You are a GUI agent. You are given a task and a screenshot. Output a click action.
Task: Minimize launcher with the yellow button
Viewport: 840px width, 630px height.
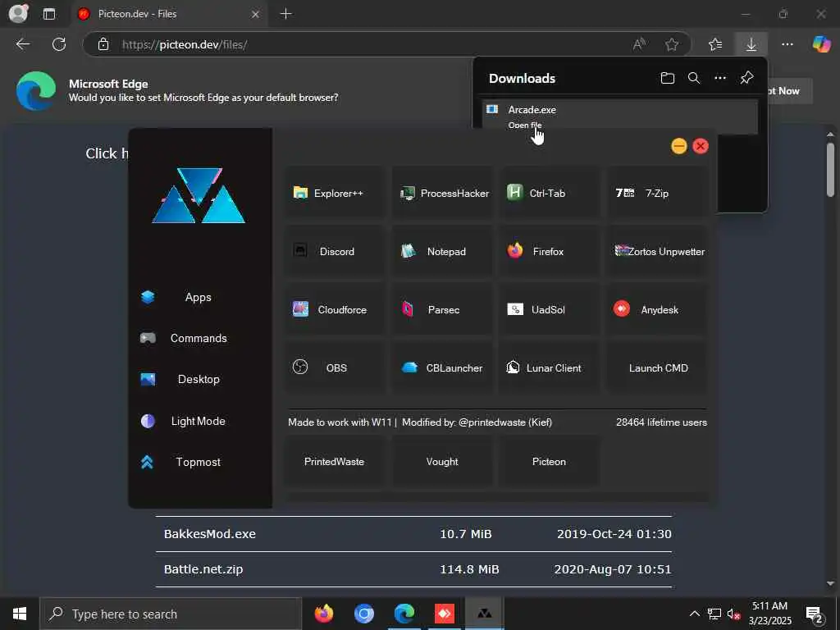pos(678,146)
